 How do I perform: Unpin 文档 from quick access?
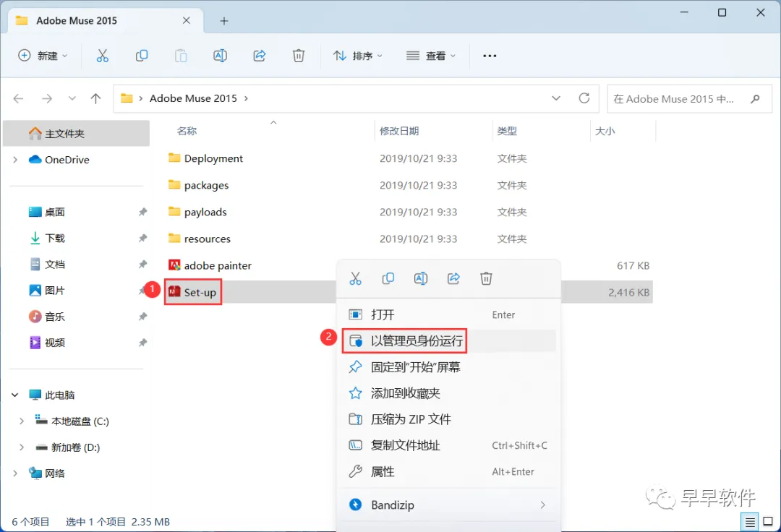coord(142,264)
